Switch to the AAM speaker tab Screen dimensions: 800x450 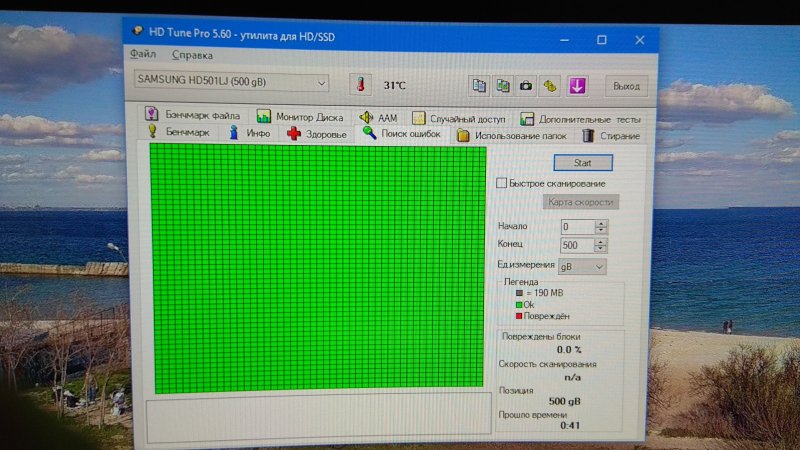378,118
